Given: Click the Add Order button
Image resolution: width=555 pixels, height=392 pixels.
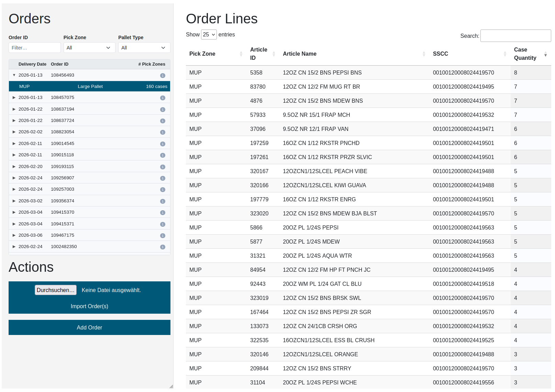Looking at the screenshot, I should pyautogui.click(x=89, y=327).
